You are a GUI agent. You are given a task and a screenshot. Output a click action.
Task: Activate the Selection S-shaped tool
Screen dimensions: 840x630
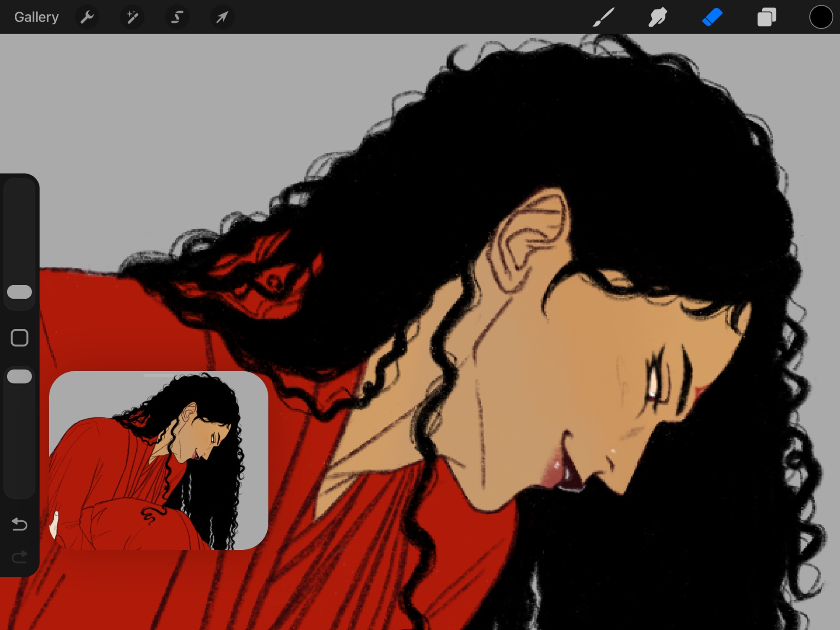pyautogui.click(x=177, y=17)
